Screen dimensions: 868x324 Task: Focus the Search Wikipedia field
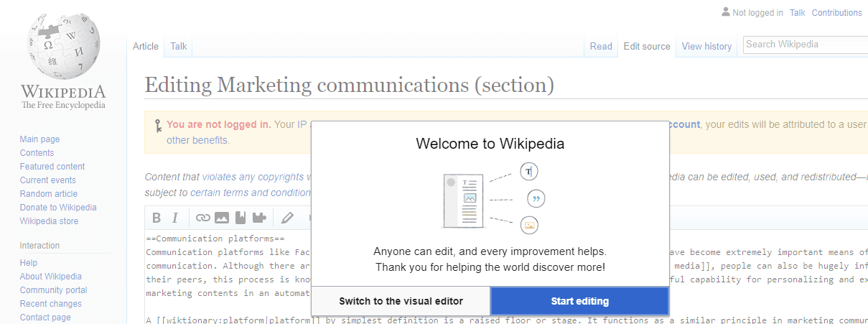point(805,45)
